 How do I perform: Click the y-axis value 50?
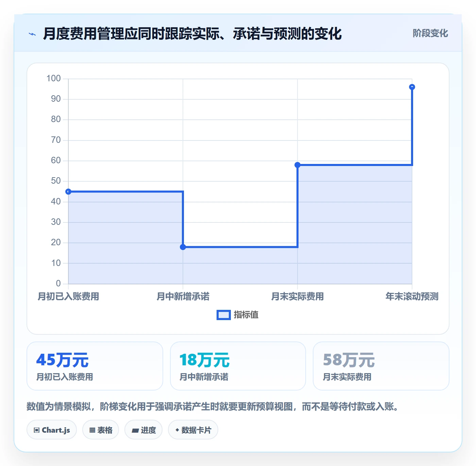(x=56, y=181)
